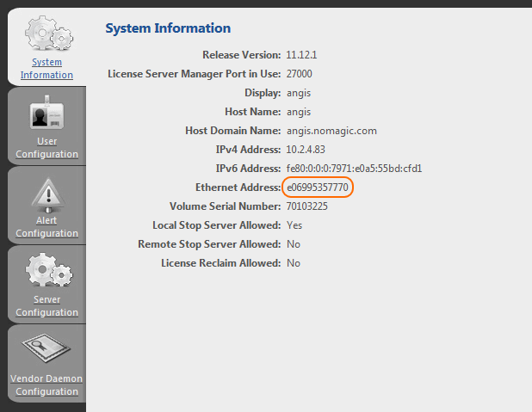Click the IPv4 address value 10.2.4.83
This screenshot has height=412, width=532.
pyautogui.click(x=307, y=150)
